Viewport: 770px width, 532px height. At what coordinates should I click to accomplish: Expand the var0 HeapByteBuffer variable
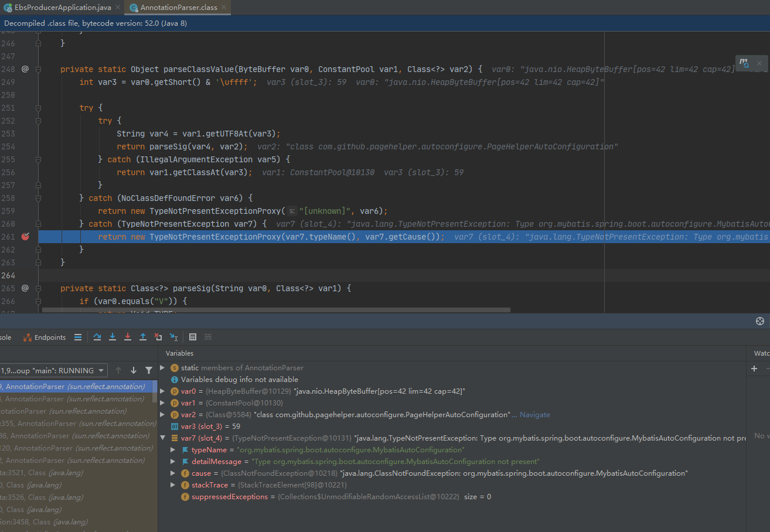point(163,391)
